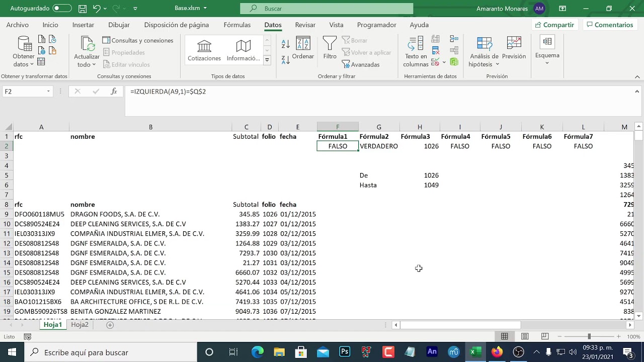Open the Ordenar sort dialog

(303, 48)
